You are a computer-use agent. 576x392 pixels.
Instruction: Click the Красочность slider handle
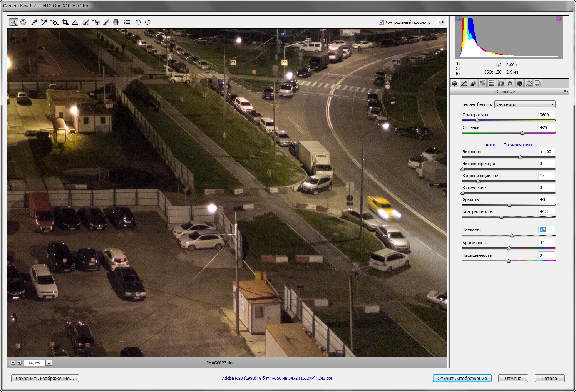(509, 248)
